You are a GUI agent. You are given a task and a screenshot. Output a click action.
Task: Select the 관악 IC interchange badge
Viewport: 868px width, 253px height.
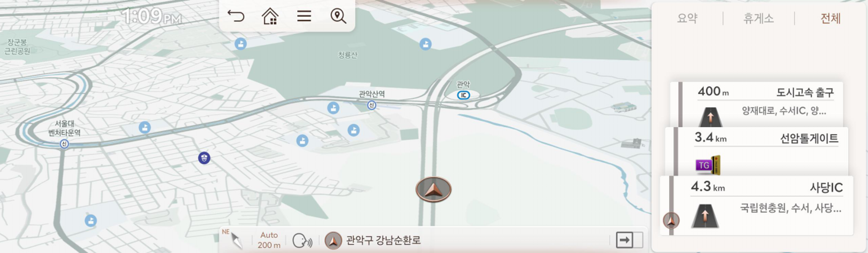coord(463,95)
